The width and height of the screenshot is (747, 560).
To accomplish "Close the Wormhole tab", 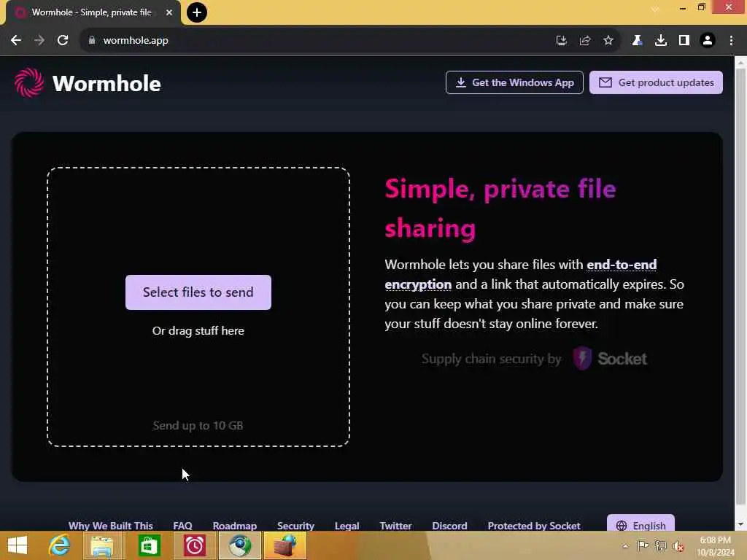I will click(169, 12).
